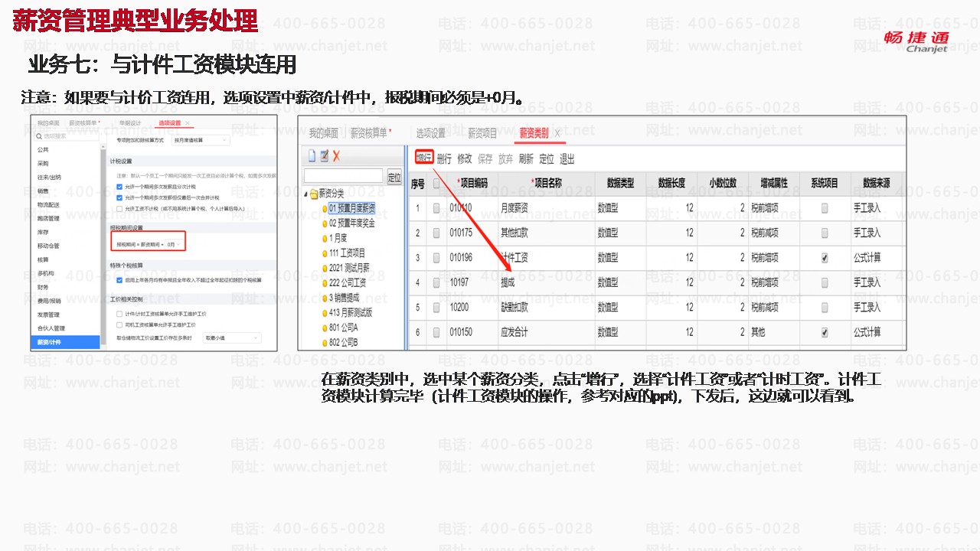
Task: Click the 定位 button beside the tree search box
Action: [394, 177]
